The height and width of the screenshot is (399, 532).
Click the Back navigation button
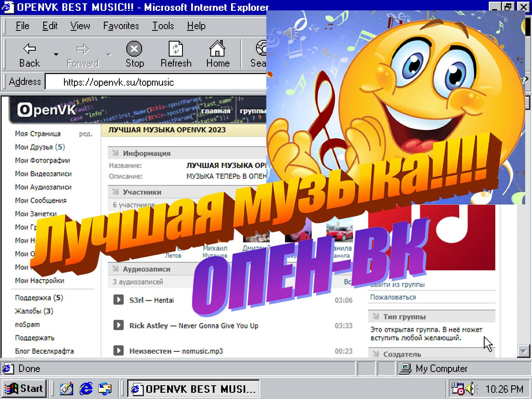point(30,55)
